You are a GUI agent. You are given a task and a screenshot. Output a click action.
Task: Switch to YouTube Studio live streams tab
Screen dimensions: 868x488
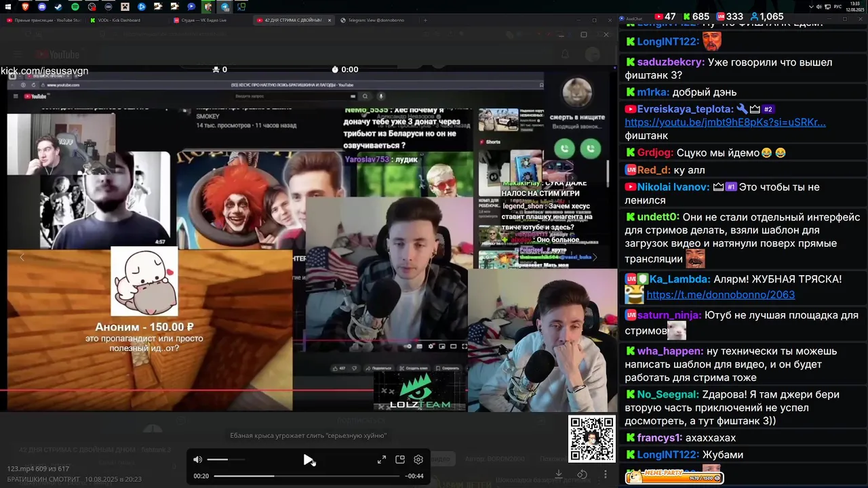pos(43,20)
